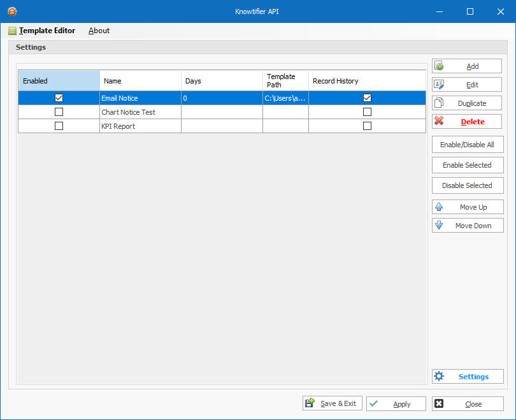Click the blue Settings gear icon
The height and width of the screenshot is (420, 516).
(x=439, y=376)
